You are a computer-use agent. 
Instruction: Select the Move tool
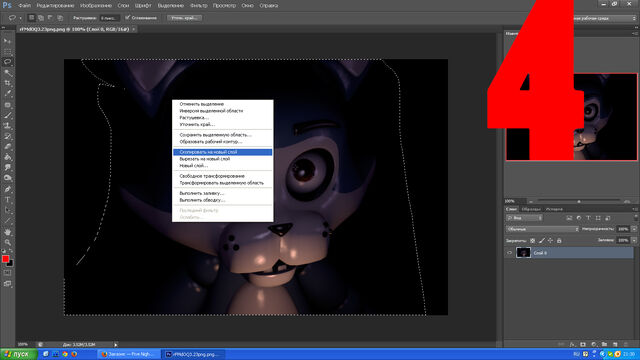click(x=7, y=41)
